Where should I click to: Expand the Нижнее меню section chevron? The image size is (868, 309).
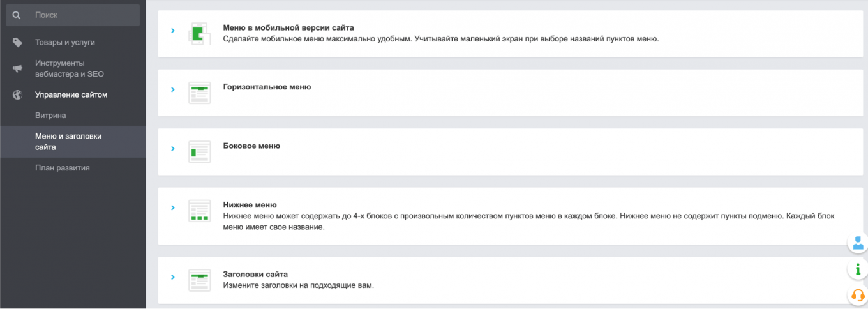[x=173, y=207]
